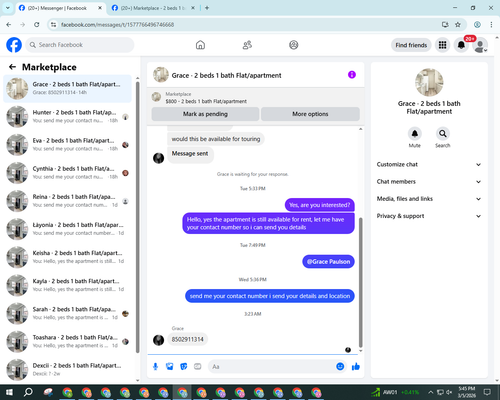Click the taskbar clock showing 5:45 PM
The width and height of the screenshot is (500, 400).
[467, 392]
